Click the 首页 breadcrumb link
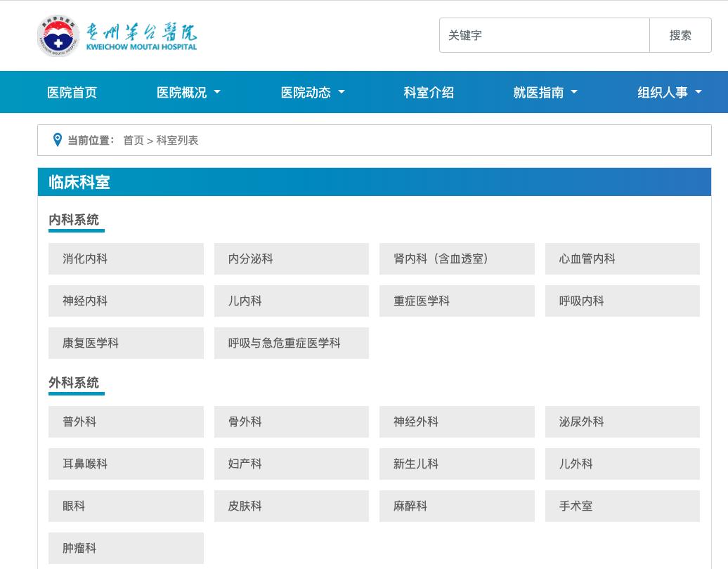 134,140
